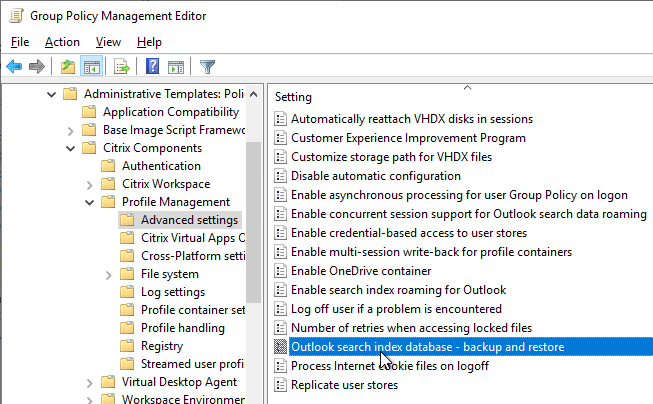Collapse the Profile Management node
Viewport: 653px width, 404px height.
pos(89,202)
